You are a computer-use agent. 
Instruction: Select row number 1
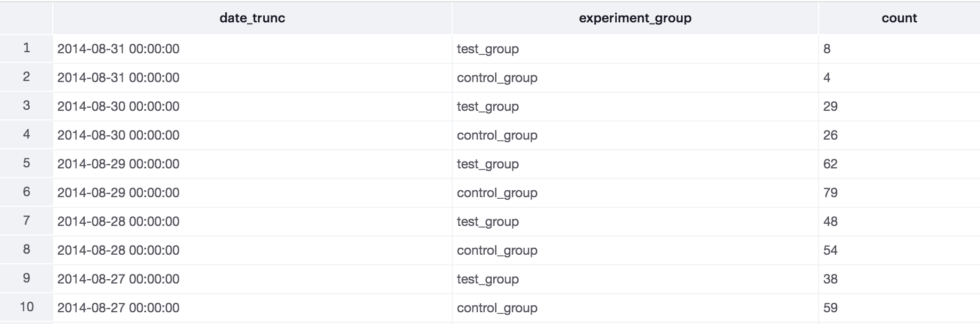pos(27,48)
